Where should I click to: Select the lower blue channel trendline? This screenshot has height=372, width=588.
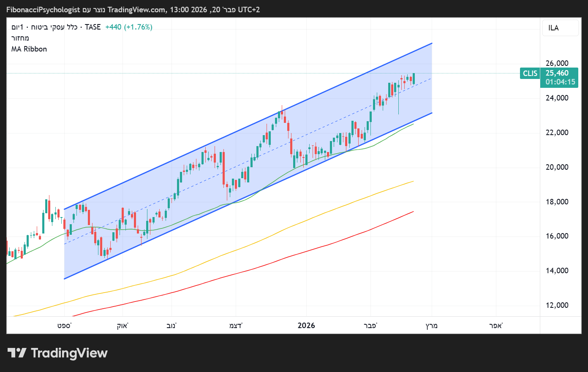point(248,196)
